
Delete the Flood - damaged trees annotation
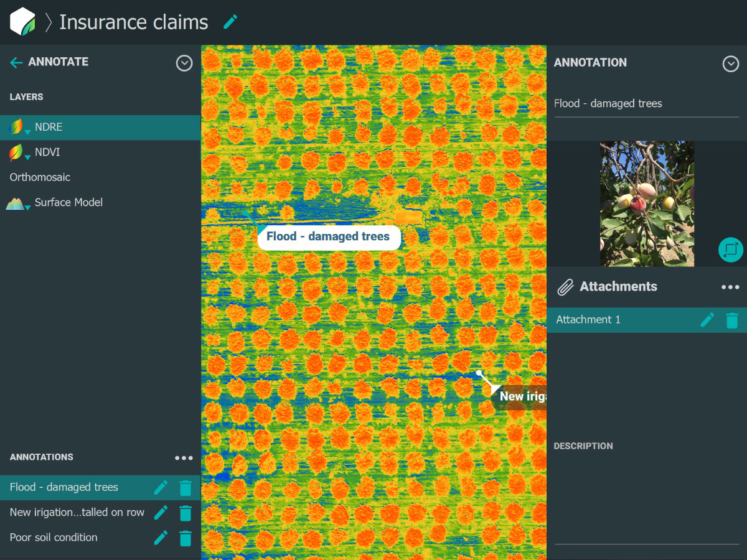click(186, 488)
